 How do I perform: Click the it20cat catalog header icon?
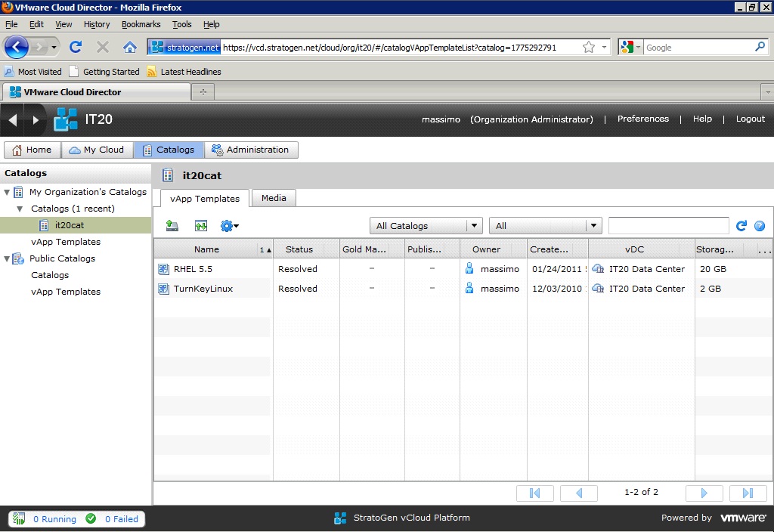click(168, 175)
